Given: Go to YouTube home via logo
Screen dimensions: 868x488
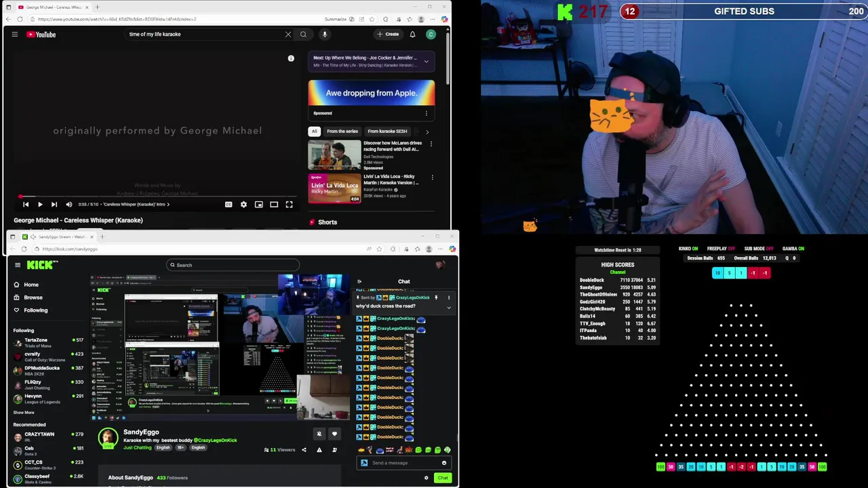Looking at the screenshot, I should coord(41,34).
